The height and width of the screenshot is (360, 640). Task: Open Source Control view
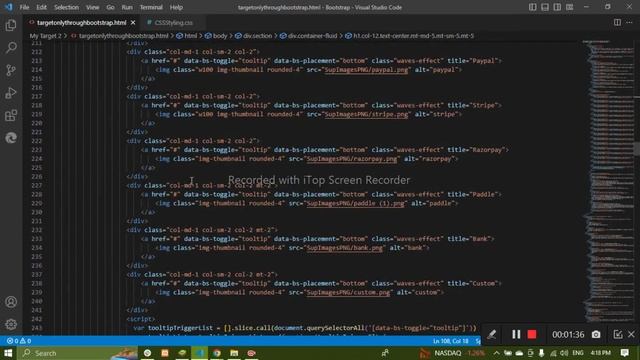click(11, 70)
